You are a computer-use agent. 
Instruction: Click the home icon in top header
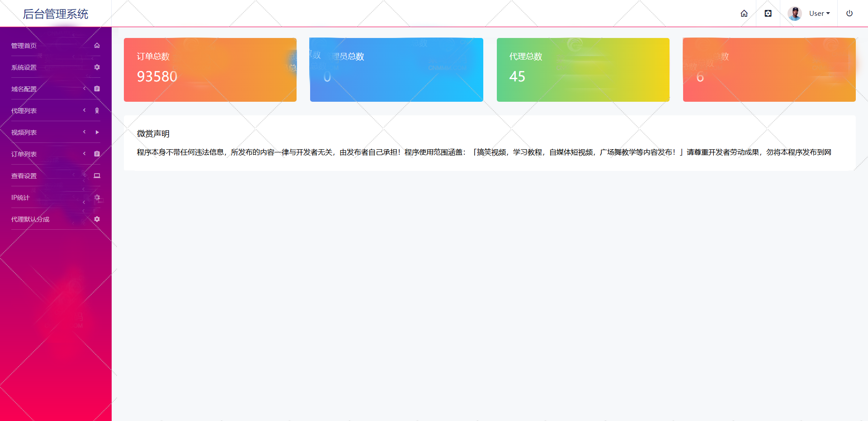click(744, 14)
